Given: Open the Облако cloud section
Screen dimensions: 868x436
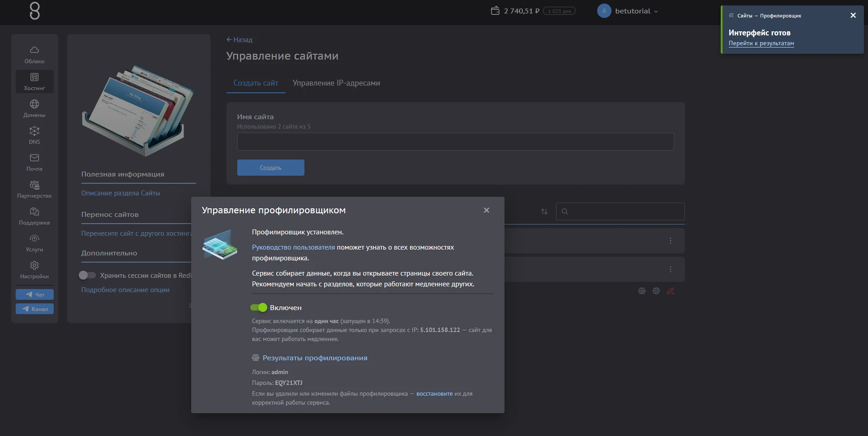Looking at the screenshot, I should pos(34,55).
